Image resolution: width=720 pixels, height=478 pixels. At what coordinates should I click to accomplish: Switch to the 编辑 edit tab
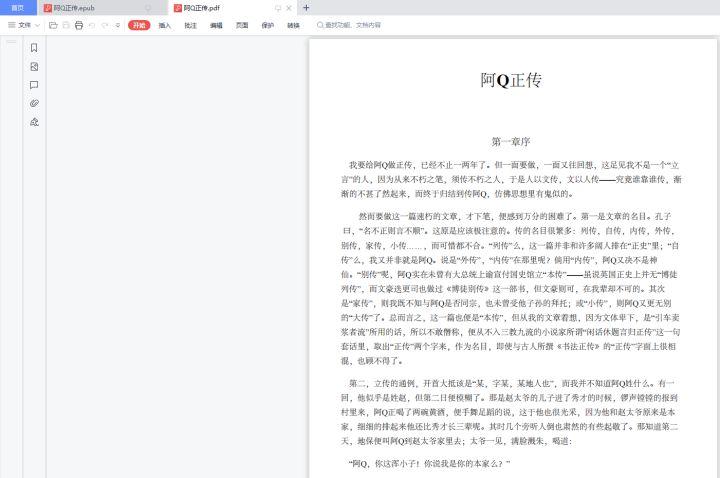click(x=216, y=25)
